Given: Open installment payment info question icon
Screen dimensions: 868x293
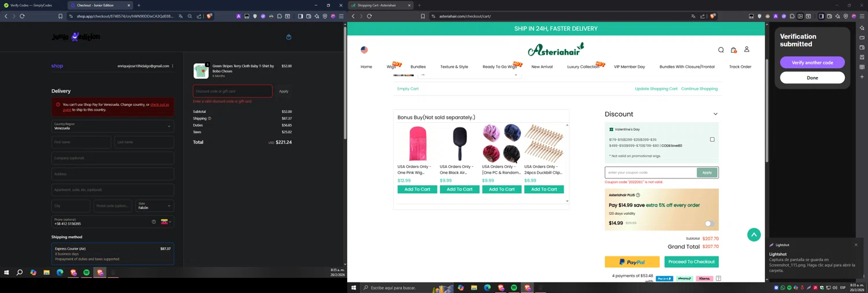Looking at the screenshot, I should [x=718, y=279].
